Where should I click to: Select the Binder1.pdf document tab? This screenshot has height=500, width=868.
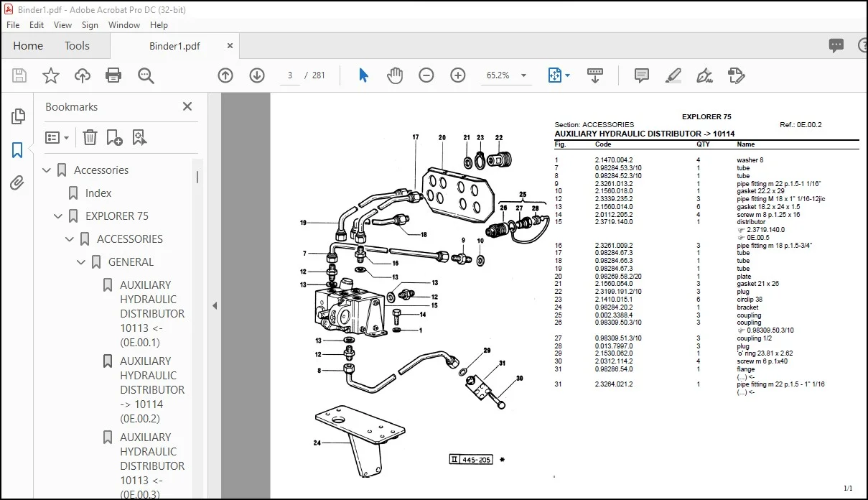[174, 46]
